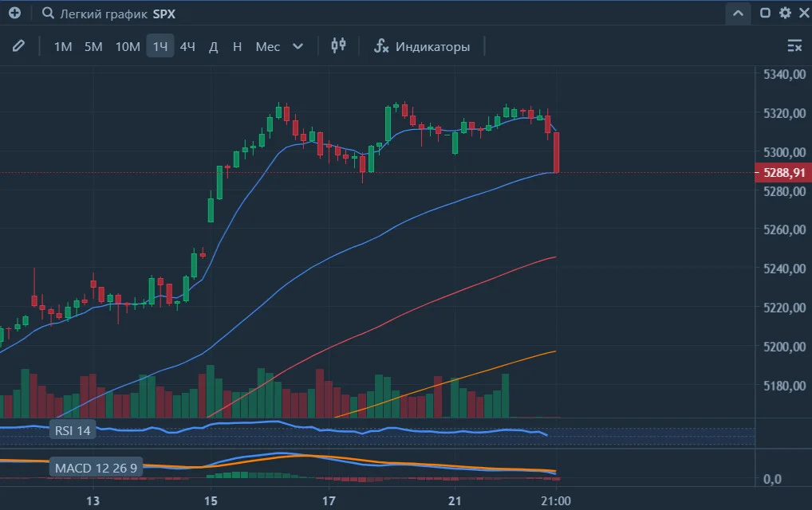This screenshot has height=510, width=812.
Task: Click the current price tag 5288,91
Action: point(783,173)
